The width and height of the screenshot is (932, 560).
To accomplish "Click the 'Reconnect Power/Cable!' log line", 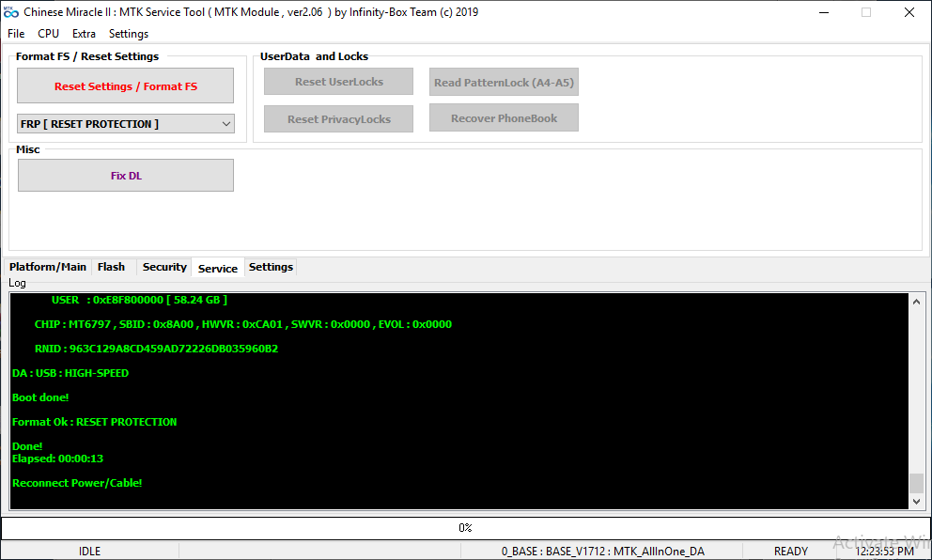I will click(x=77, y=483).
